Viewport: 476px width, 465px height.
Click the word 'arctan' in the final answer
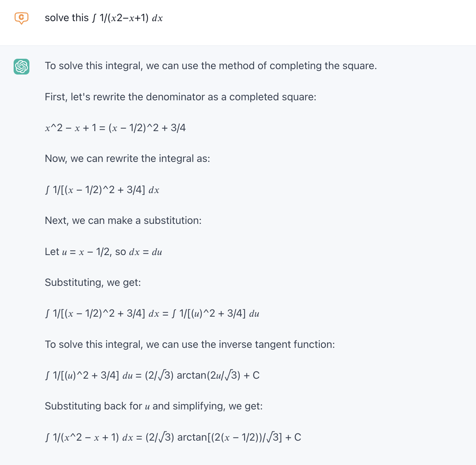(x=192, y=437)
